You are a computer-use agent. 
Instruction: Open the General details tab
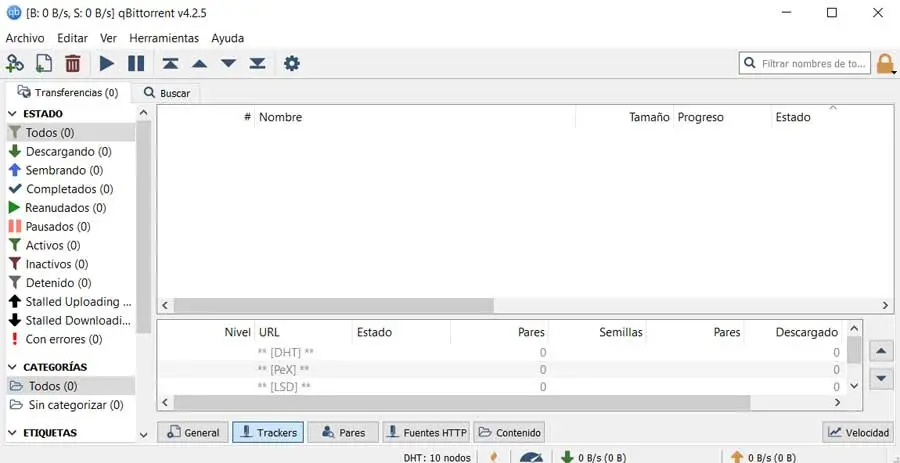click(x=193, y=433)
